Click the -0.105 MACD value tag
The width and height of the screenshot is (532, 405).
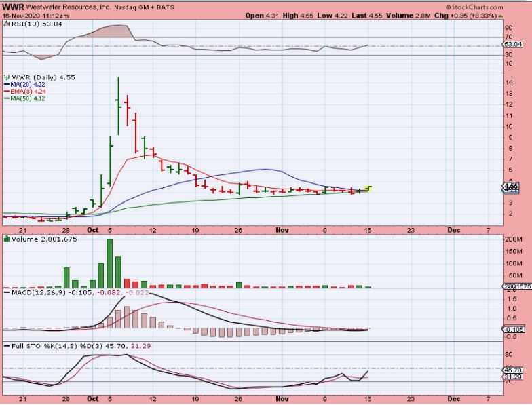click(x=513, y=330)
